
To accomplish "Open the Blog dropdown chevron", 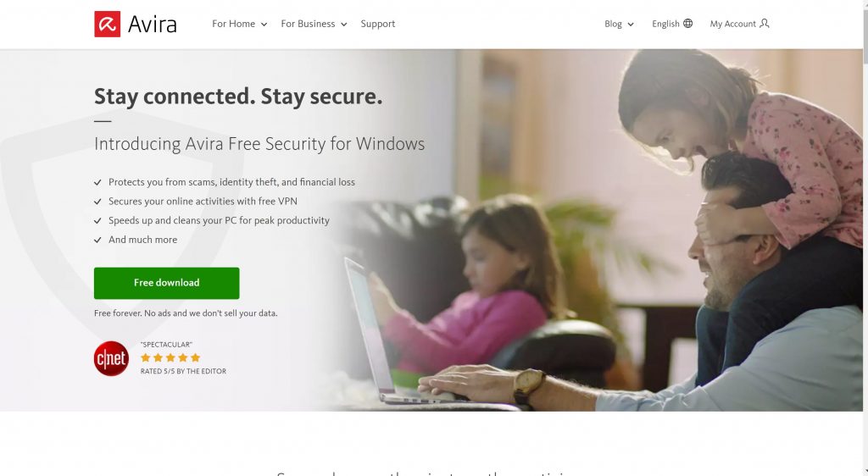I will point(631,25).
